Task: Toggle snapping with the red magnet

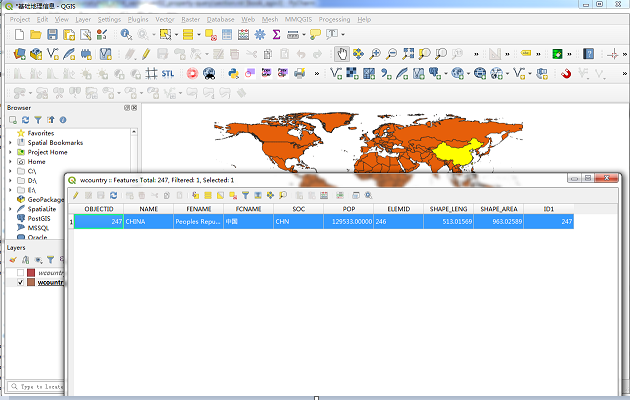Action: coord(566,73)
